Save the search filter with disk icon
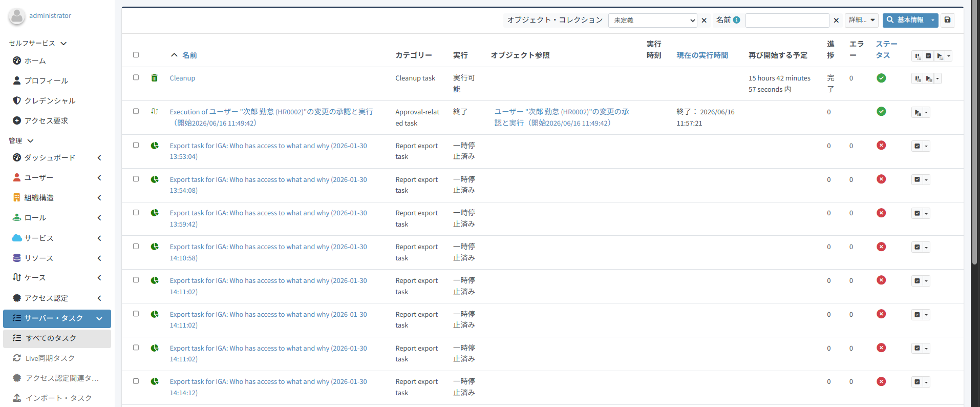Screen dimensions: 980x407 pyautogui.click(x=947, y=20)
